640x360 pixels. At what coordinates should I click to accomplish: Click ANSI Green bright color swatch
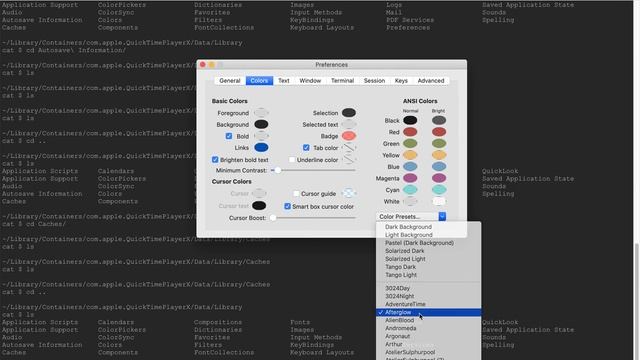(x=439, y=143)
